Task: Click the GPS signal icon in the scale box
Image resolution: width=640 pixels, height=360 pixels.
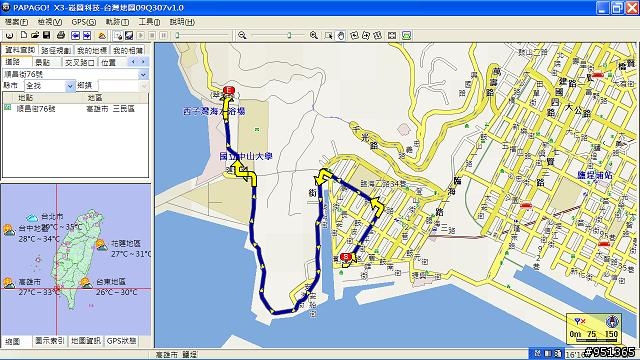Action: pyautogui.click(x=580, y=322)
